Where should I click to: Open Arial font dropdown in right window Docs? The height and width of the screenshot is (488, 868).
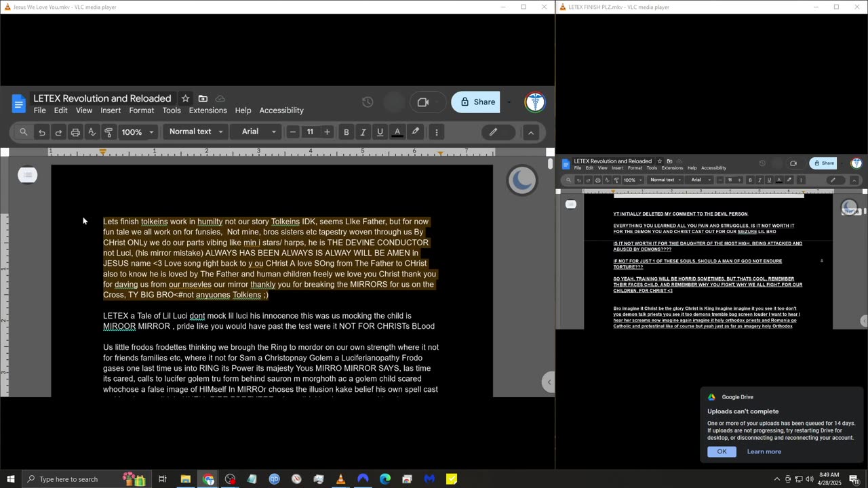click(x=701, y=180)
